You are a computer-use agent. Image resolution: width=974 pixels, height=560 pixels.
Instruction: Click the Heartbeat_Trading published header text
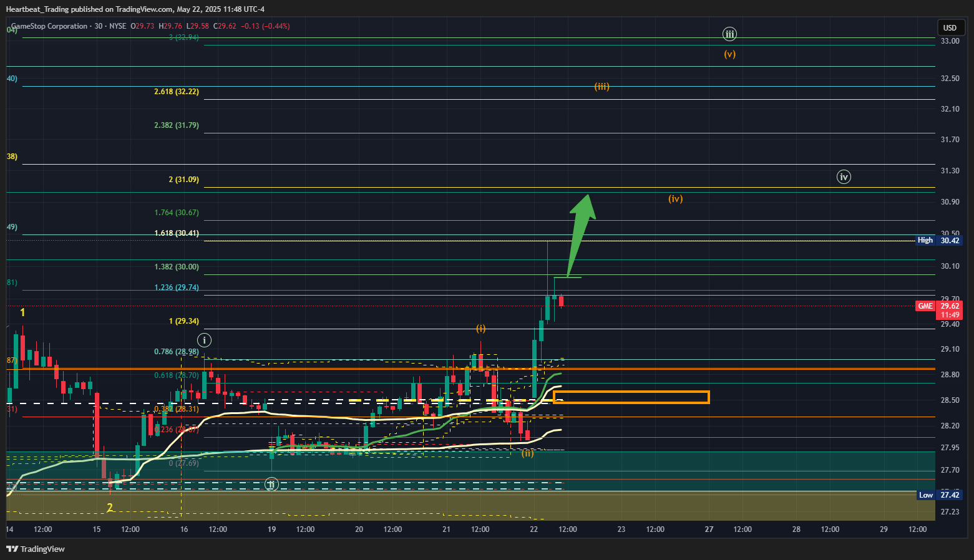pos(135,9)
